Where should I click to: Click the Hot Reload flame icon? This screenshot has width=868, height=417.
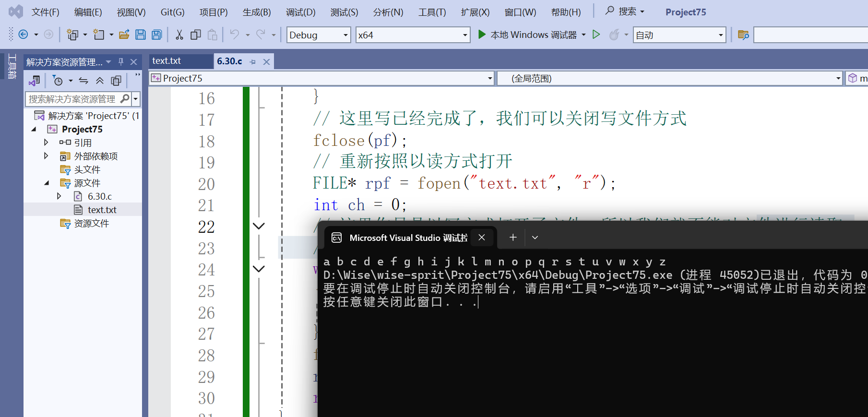[614, 35]
